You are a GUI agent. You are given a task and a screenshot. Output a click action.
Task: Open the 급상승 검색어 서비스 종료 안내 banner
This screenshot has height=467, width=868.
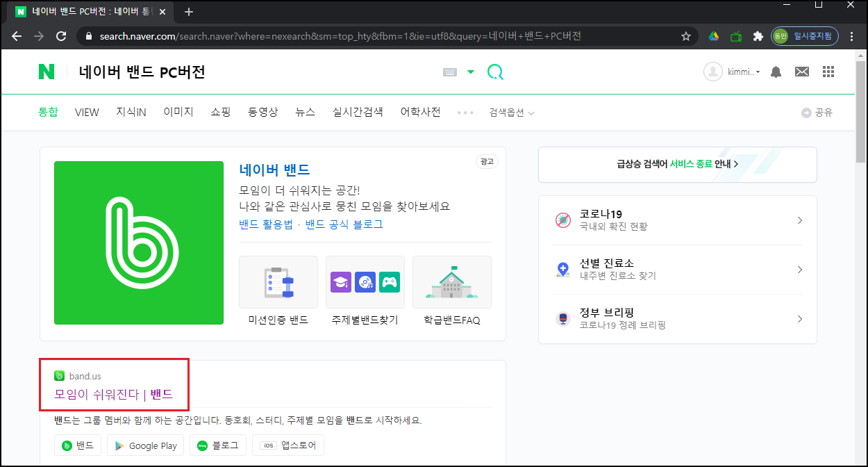tap(678, 164)
